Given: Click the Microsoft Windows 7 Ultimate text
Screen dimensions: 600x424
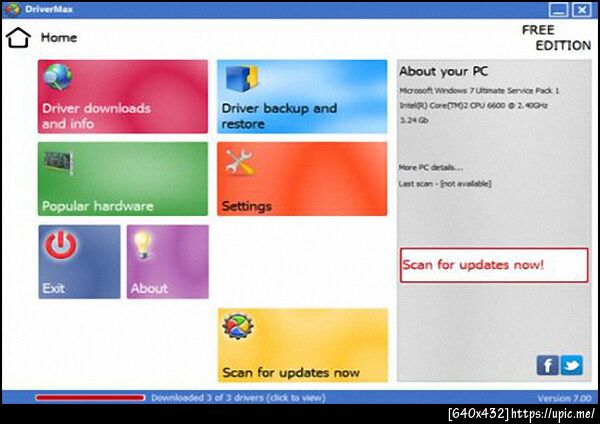Looking at the screenshot, I should click(479, 91).
